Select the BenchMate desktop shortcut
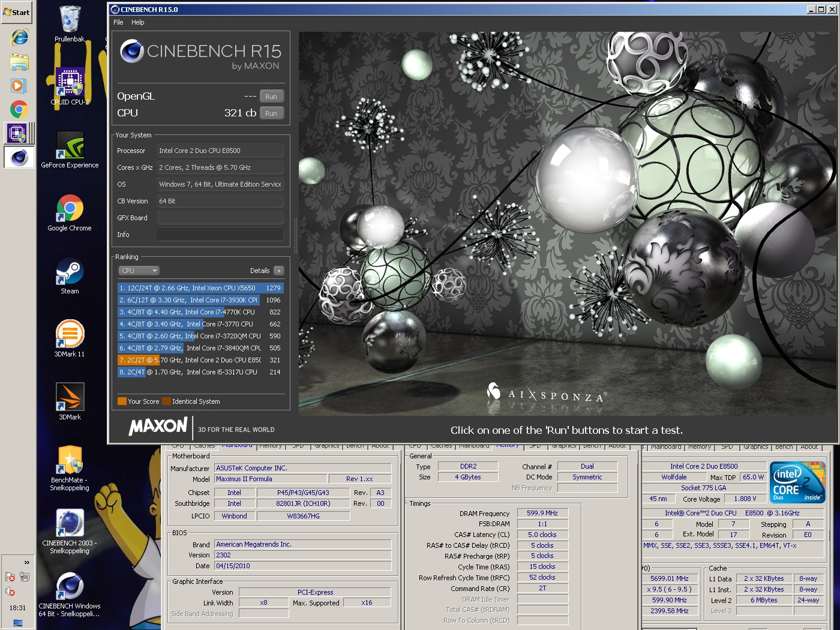Screen dimensions: 840x630 (x=70, y=468)
